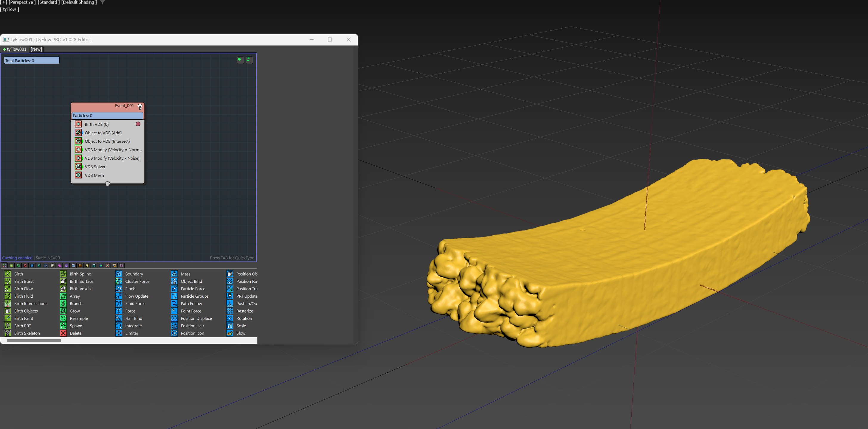The image size is (868, 429).
Task: Click the Path Follow operator icon
Action: 174,304
